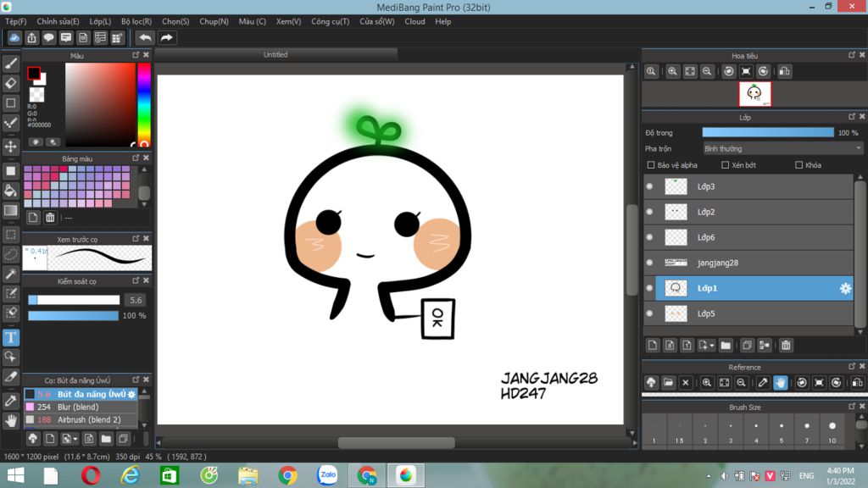The image size is (868, 488).
Task: Delete the palette color with trash icon
Action: [50, 218]
